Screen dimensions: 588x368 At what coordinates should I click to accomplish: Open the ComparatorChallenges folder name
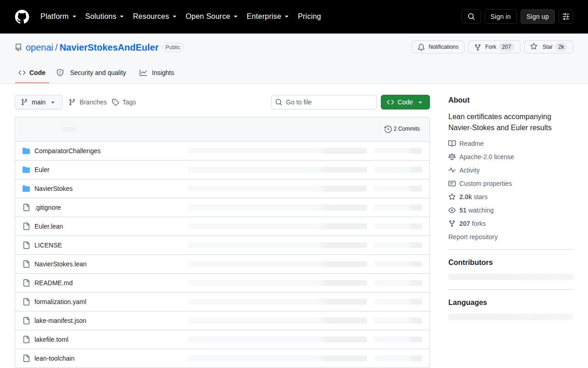[68, 151]
